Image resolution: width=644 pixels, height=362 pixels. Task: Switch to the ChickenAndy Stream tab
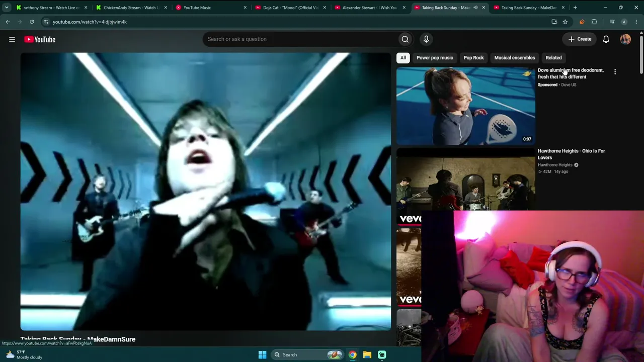[x=131, y=8]
